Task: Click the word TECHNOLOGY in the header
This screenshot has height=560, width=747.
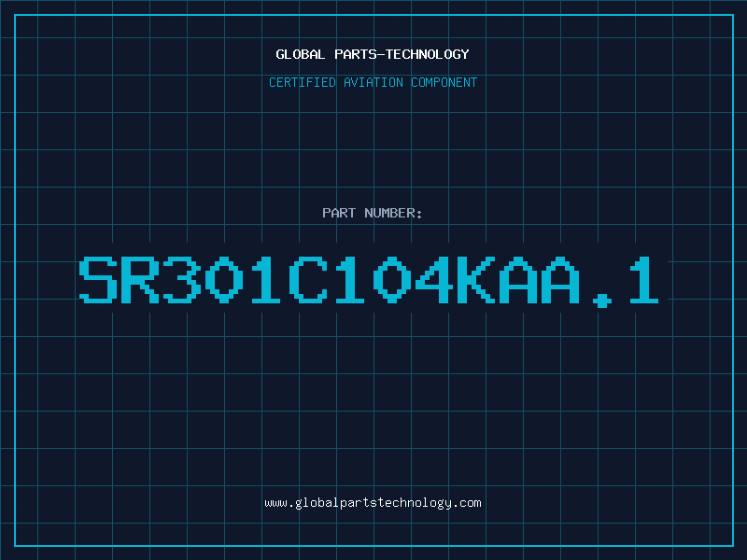Action: tap(428, 54)
